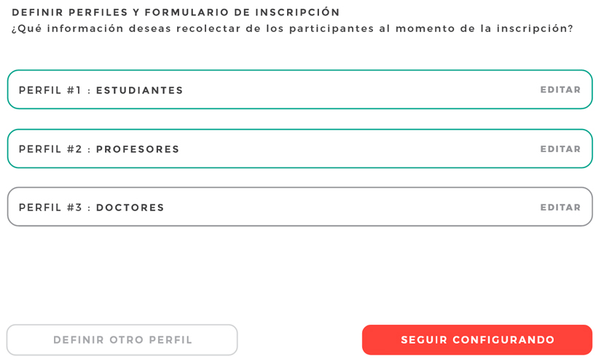Select the 'PERFIL #3' label text
The image size is (612, 364).
[x=50, y=207]
